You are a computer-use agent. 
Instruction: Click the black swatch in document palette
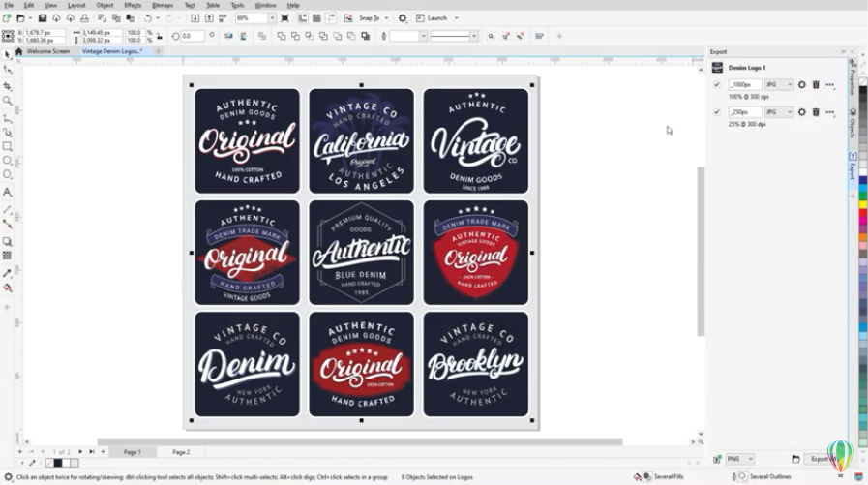point(57,463)
